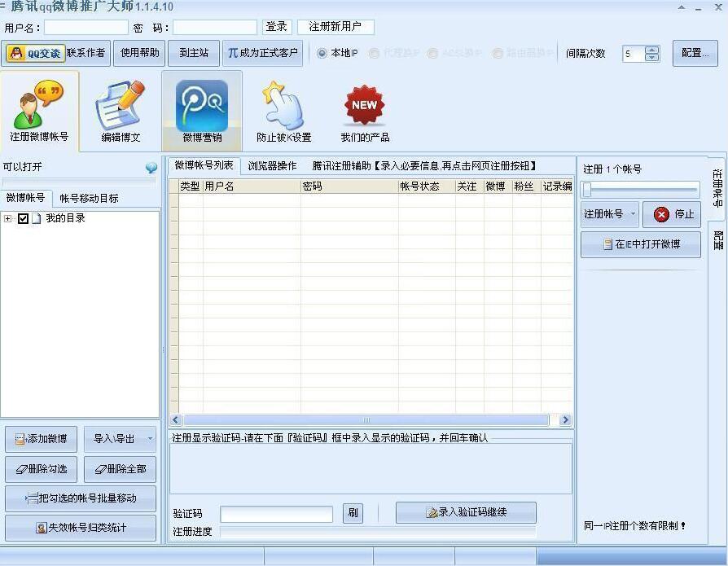Click the QQ交谈 penguin button
The image size is (728, 566).
coord(35,54)
